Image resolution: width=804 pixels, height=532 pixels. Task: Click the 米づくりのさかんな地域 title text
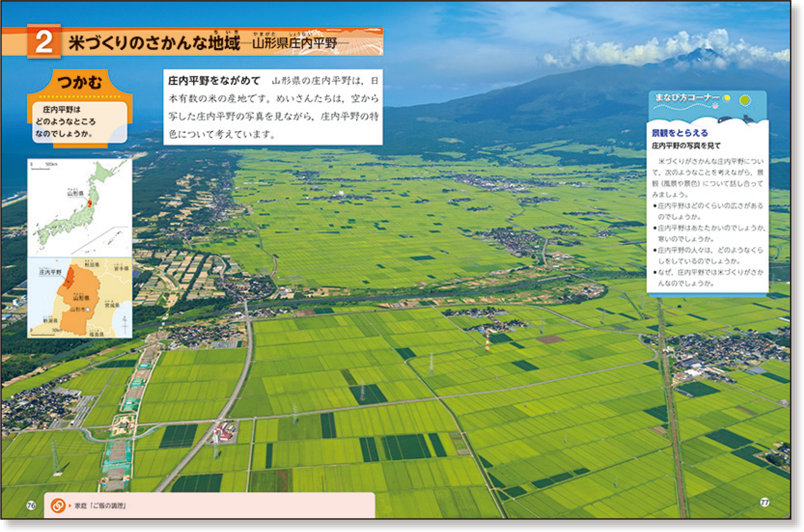(154, 43)
